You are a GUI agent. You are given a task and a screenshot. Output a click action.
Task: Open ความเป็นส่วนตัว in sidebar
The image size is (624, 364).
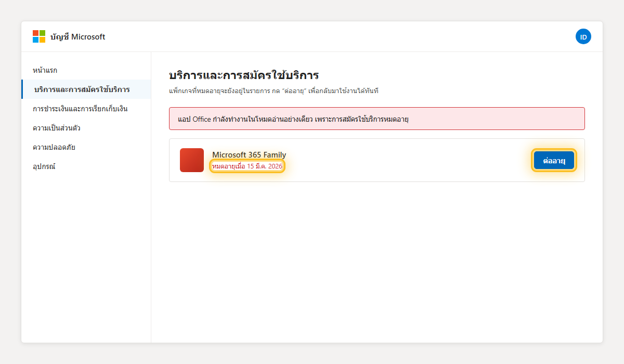(x=86, y=128)
